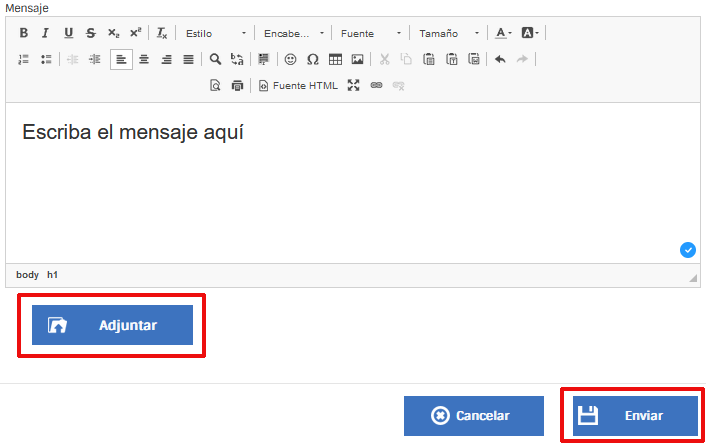The image size is (706, 444).
Task: Open the Estilo dropdown
Action: coord(216,33)
